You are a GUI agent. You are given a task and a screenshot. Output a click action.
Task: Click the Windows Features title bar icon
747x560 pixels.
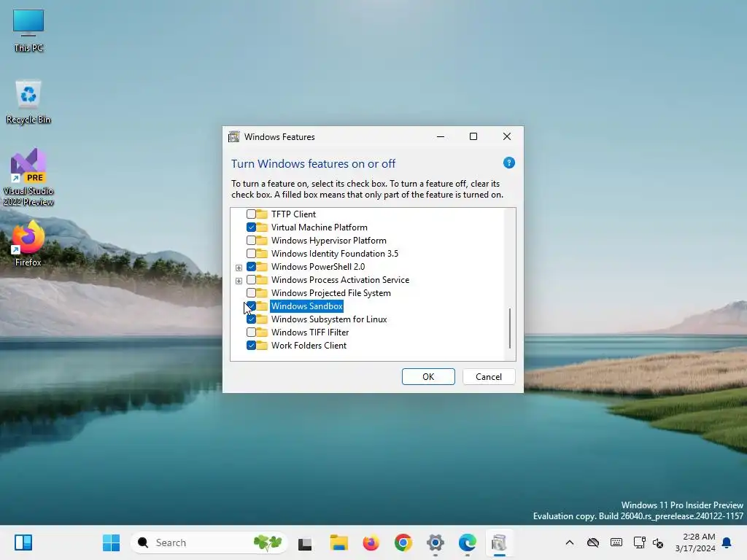tap(234, 136)
